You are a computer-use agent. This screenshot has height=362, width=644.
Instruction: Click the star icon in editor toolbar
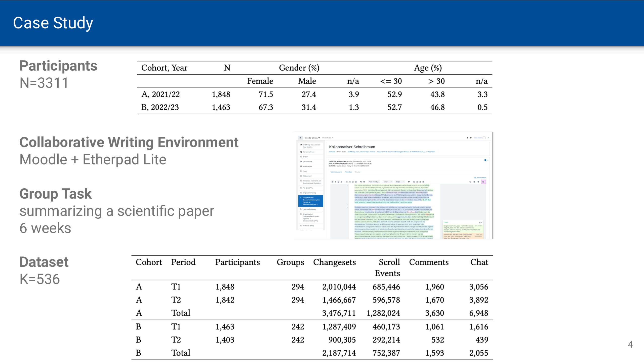pyautogui.click(x=474, y=182)
